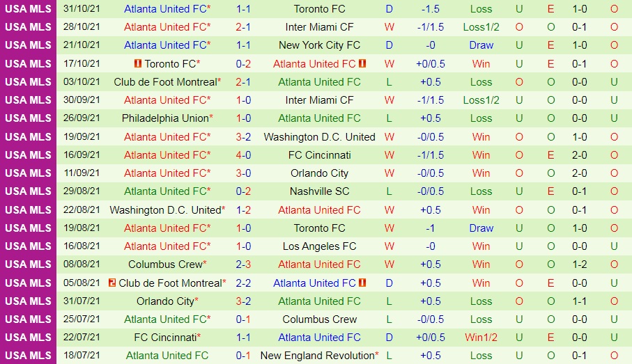Open the Orlando City away team, 11/09/21

pyautogui.click(x=319, y=173)
